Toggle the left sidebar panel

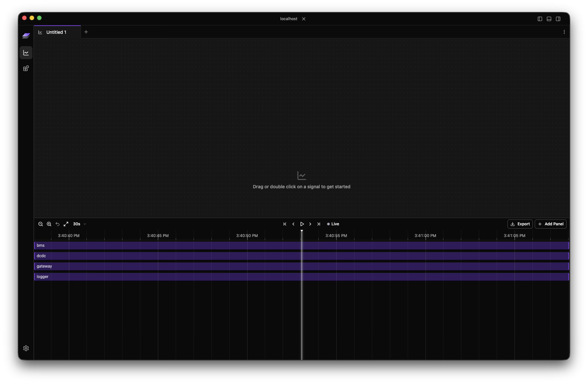click(540, 19)
